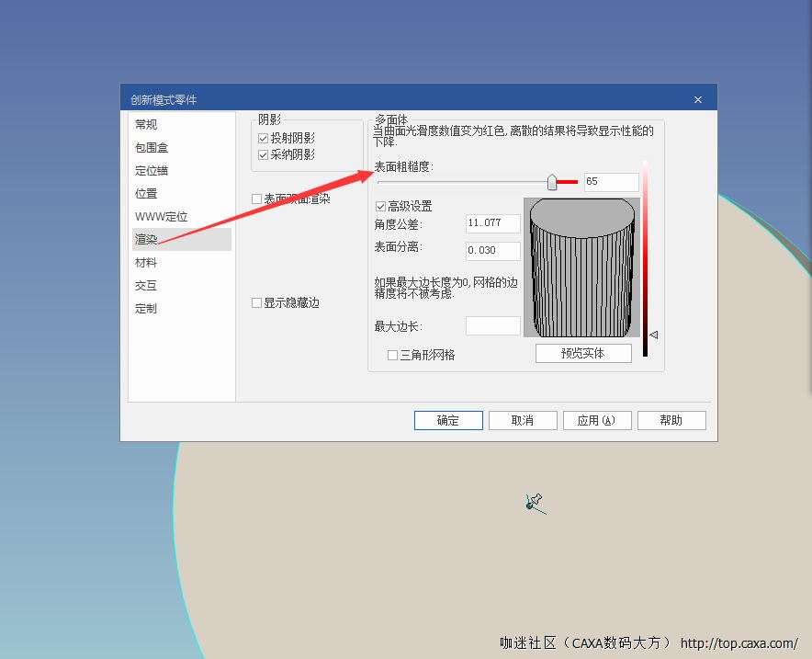This screenshot has width=812, height=659.
Task: Open the 包围盒 settings page
Action: [x=152, y=147]
